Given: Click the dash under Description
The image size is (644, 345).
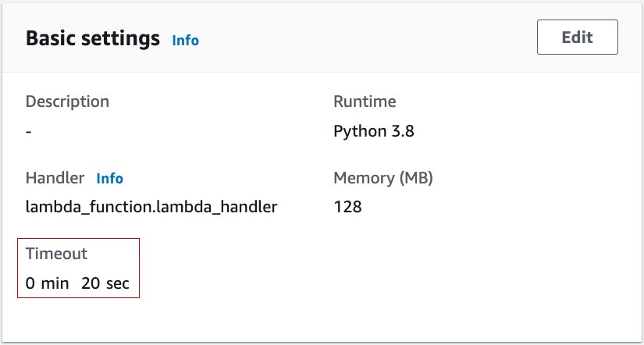Looking at the screenshot, I should pos(29,132).
